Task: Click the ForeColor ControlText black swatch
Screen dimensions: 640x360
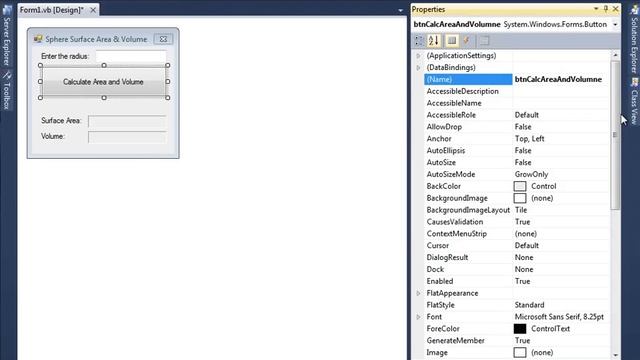Action: 520,329
